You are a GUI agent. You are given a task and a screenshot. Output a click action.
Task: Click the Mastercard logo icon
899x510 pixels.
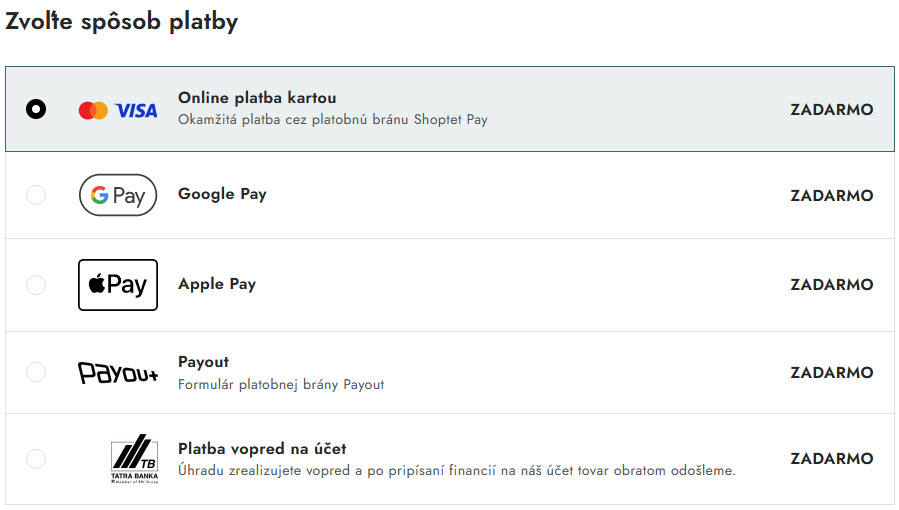pos(93,110)
